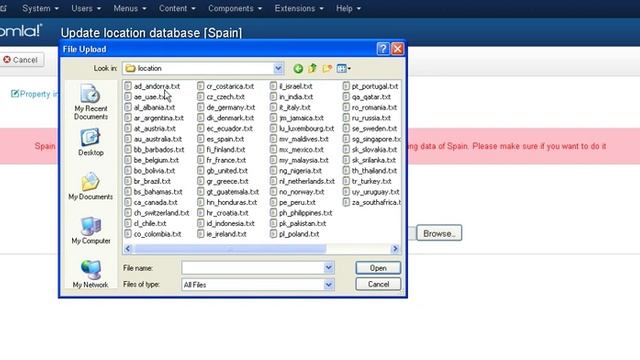Select file in_india.txt

[291, 97]
